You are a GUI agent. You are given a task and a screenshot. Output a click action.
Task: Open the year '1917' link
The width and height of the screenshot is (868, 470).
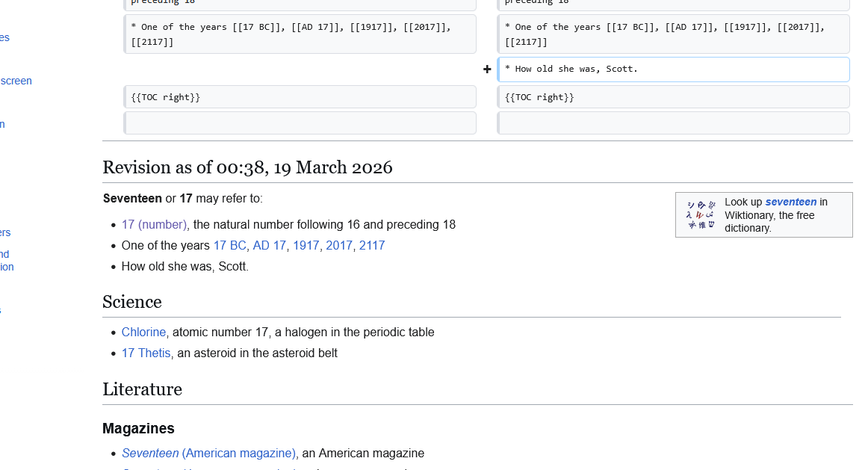pos(306,246)
